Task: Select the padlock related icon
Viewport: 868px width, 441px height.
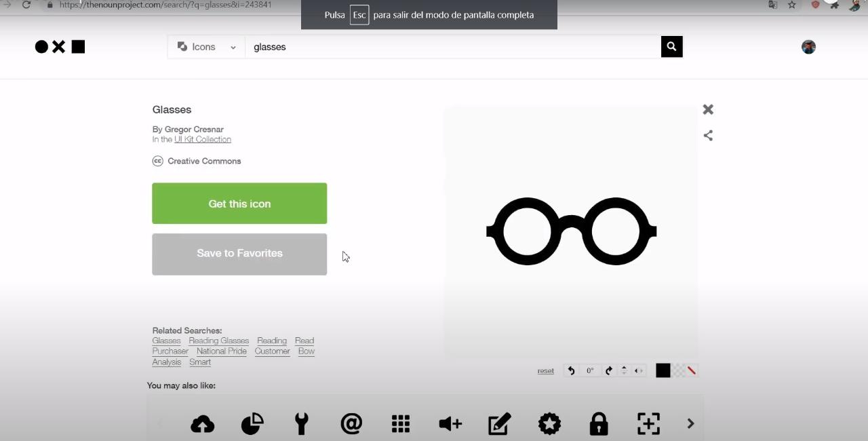Action: coord(599,424)
